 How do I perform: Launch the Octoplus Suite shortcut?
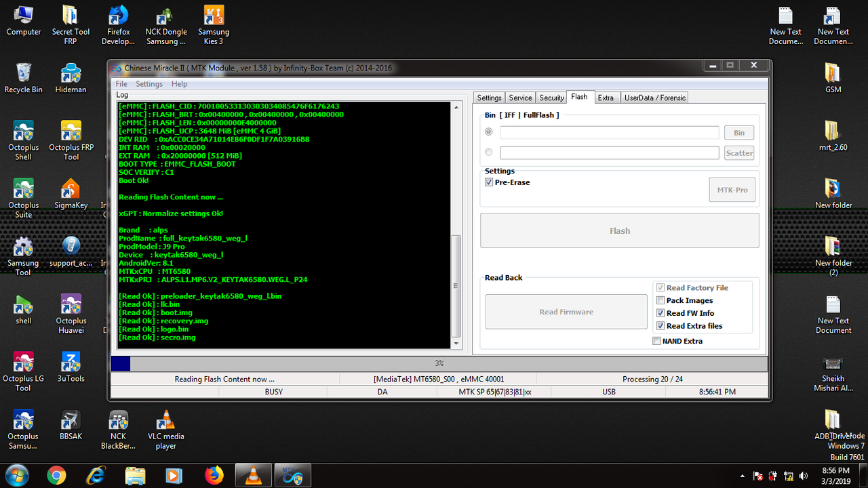[24, 199]
